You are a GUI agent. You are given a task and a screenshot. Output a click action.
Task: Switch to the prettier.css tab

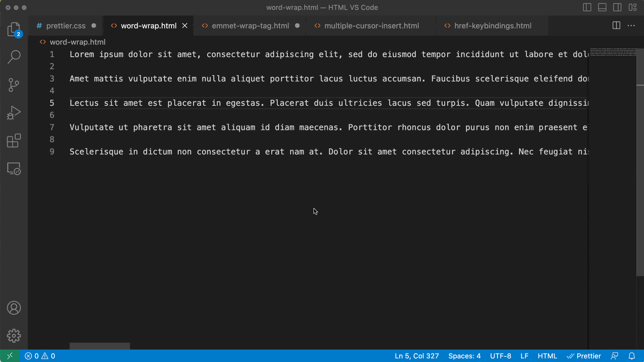[66, 26]
